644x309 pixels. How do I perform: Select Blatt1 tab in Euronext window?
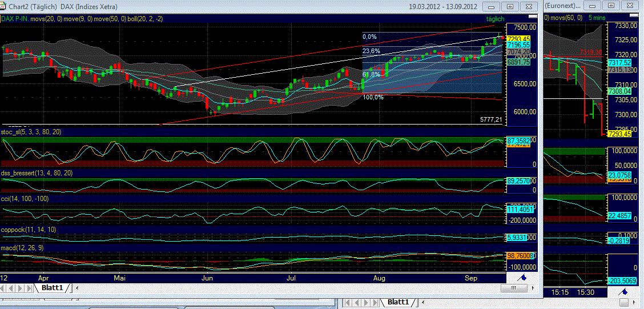398,302
